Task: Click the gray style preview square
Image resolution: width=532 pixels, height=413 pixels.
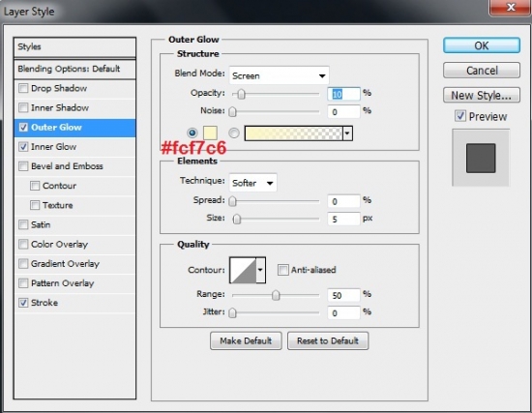Action: [481, 159]
